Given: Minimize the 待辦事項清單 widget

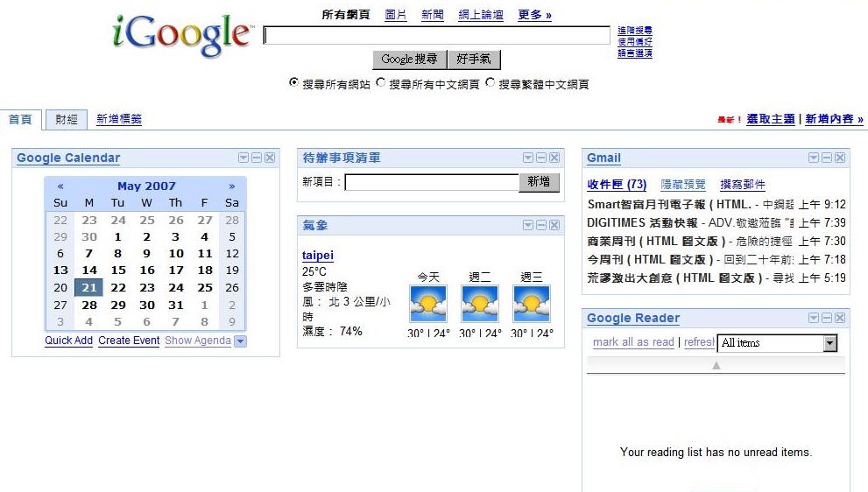Looking at the screenshot, I should coord(540,158).
